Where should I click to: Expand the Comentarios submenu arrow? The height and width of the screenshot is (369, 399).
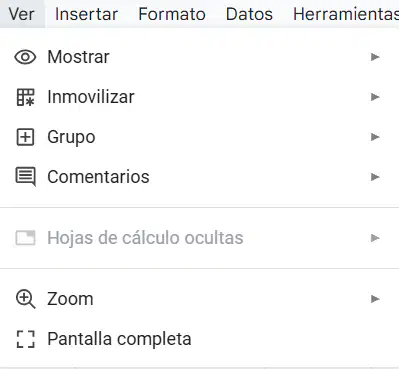click(x=375, y=177)
